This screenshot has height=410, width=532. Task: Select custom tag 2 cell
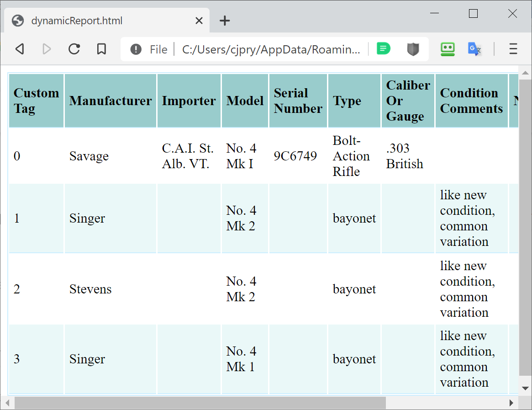pyautogui.click(x=36, y=289)
